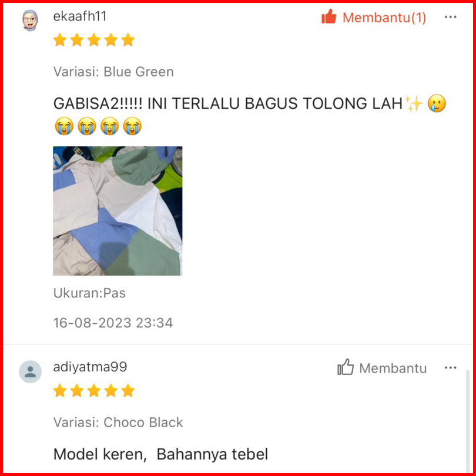Open the username adiyatma99
476x476 pixels.
90,367
